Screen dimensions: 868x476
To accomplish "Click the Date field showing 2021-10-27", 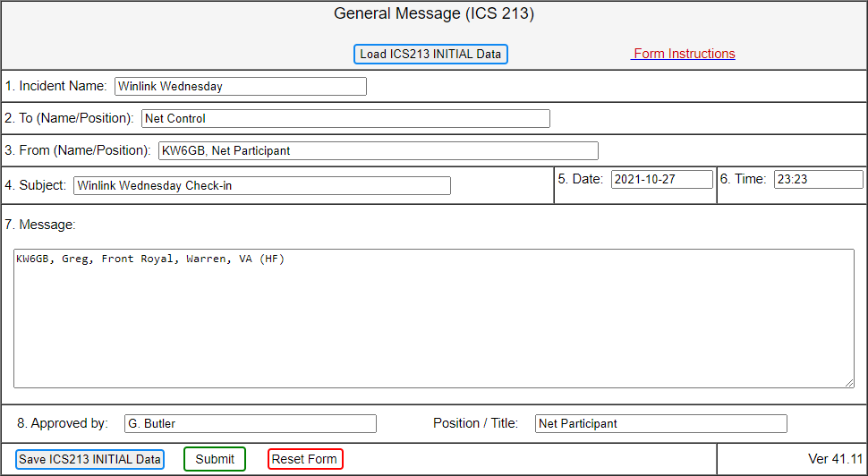I will coord(662,180).
